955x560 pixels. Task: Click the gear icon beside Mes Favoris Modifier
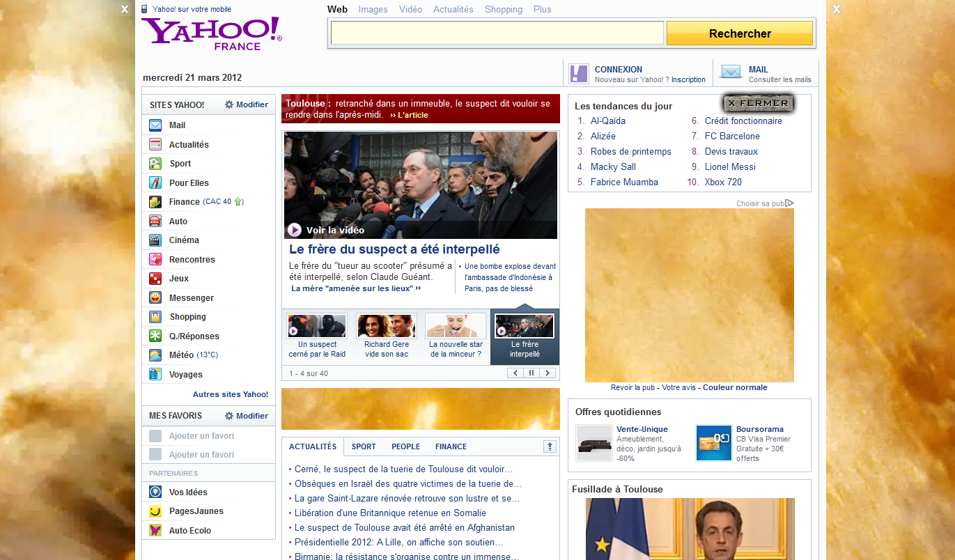[x=229, y=416]
